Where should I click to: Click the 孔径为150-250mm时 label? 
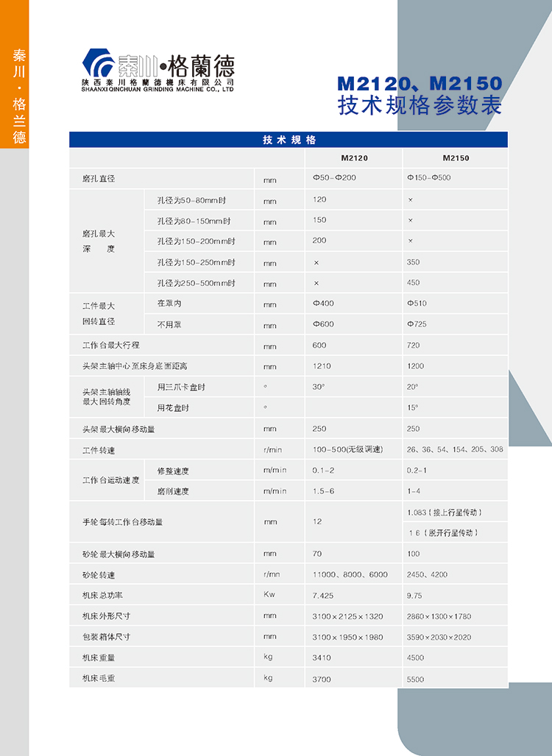click(x=197, y=263)
